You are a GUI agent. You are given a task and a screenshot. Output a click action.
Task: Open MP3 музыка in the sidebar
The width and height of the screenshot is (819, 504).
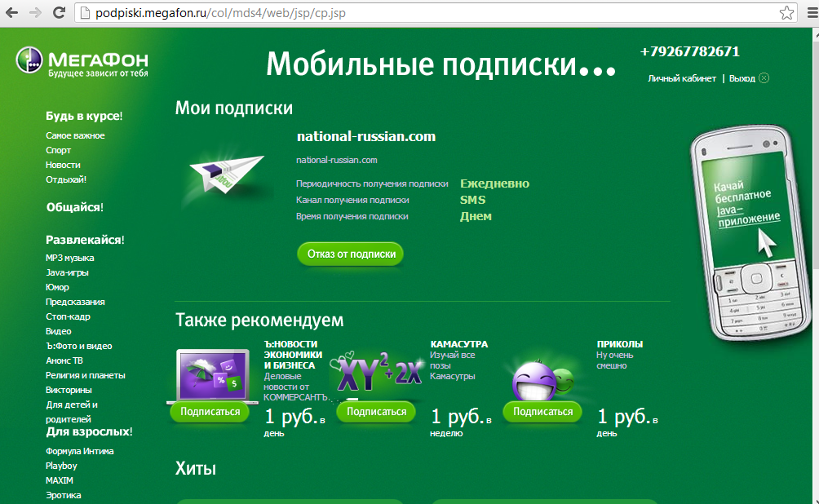pos(69,258)
